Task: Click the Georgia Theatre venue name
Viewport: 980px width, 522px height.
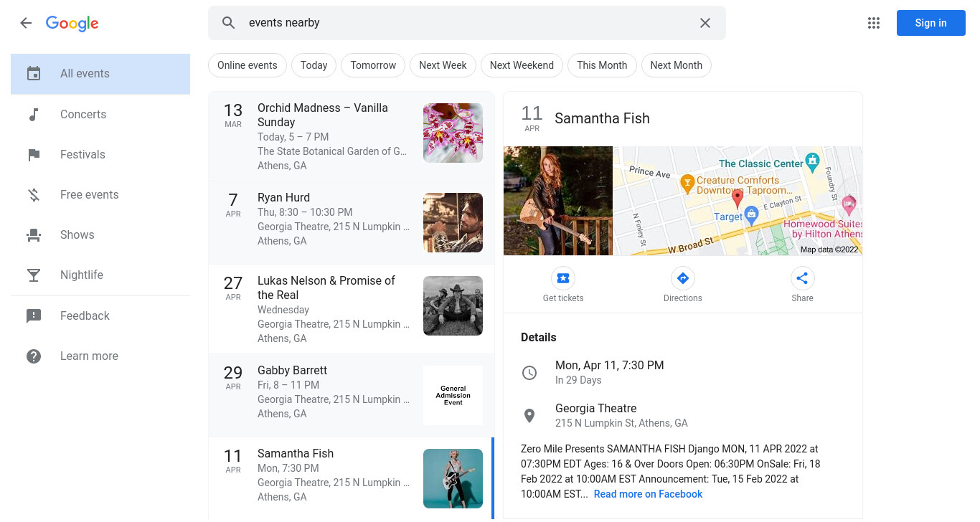Action: (595, 408)
